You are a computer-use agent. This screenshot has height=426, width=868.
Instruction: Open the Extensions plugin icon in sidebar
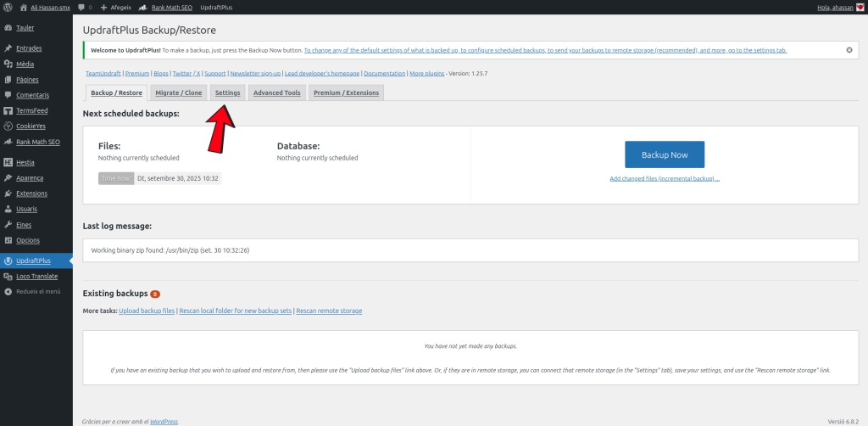click(8, 193)
